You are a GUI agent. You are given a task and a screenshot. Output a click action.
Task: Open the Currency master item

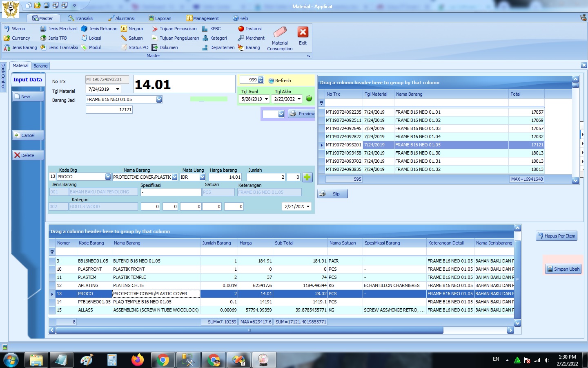[x=17, y=38]
